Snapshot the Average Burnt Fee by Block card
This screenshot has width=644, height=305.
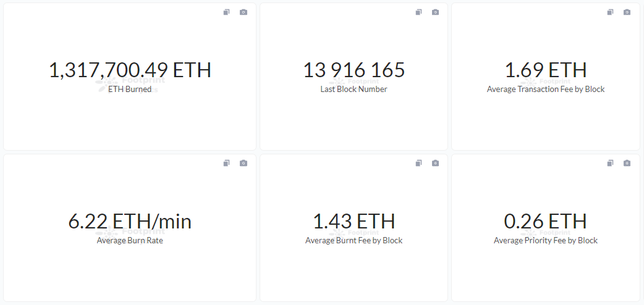point(435,164)
